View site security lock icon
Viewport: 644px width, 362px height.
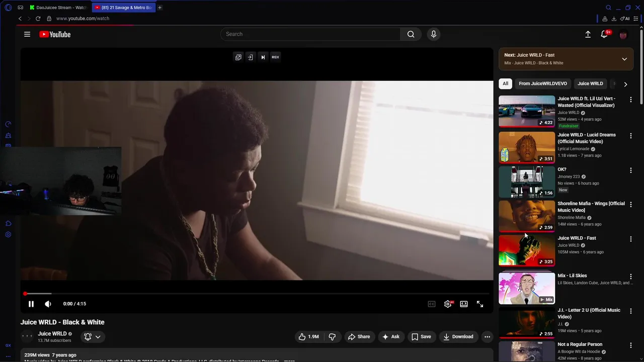coord(49,19)
